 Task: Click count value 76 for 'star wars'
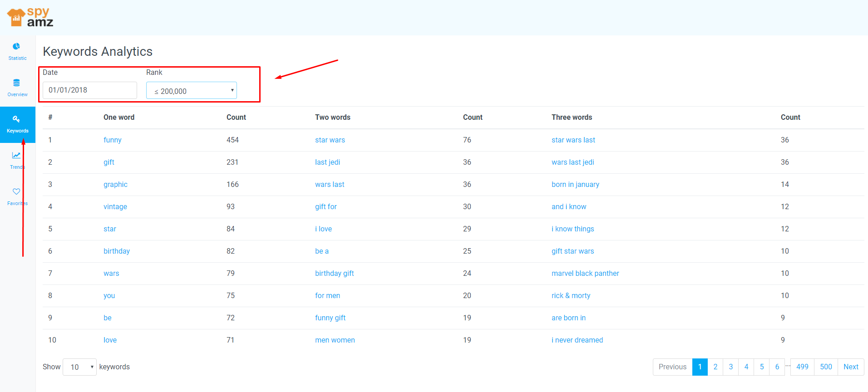click(x=467, y=140)
